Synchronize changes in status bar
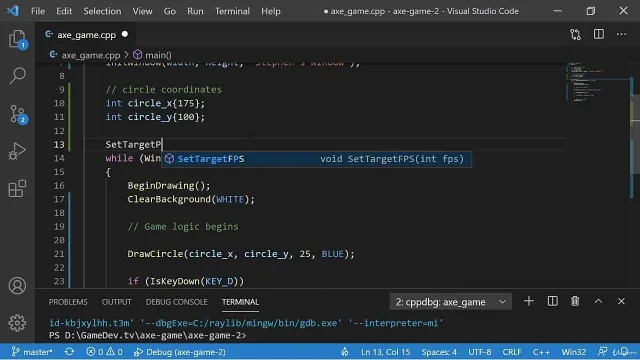The width and height of the screenshot is (640, 360). point(69,352)
